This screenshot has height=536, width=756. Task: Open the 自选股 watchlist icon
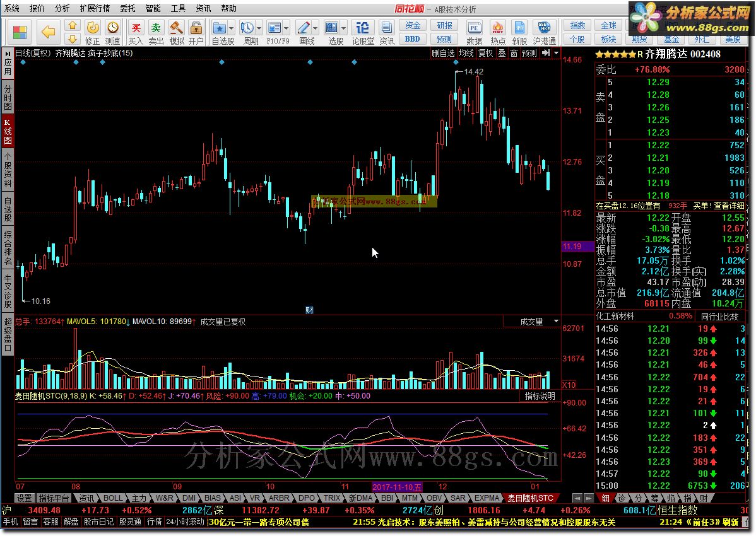click(220, 28)
